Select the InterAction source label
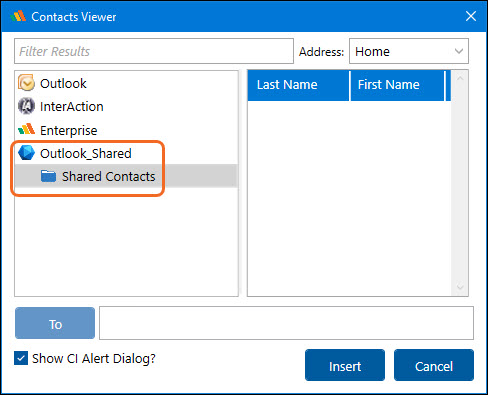The width and height of the screenshot is (488, 395). point(72,107)
